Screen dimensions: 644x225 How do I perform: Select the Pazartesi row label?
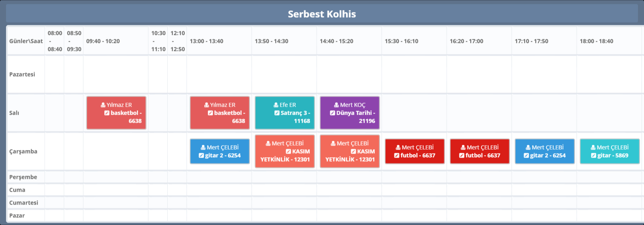click(x=22, y=74)
